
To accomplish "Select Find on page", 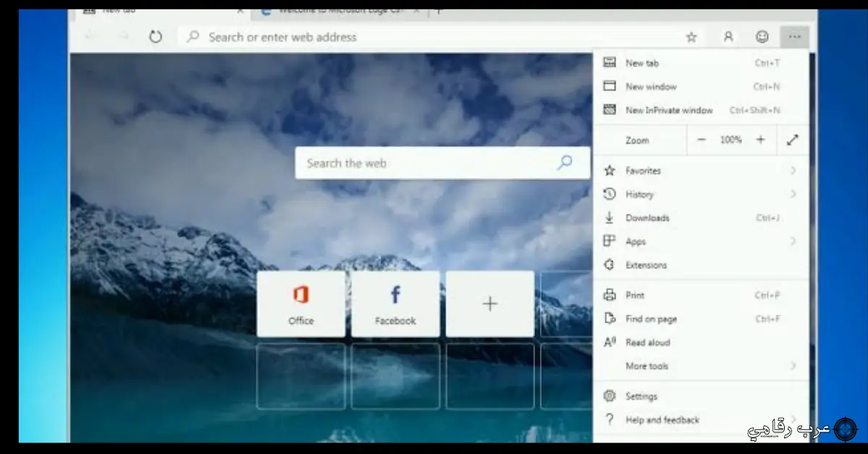I will tap(700, 319).
